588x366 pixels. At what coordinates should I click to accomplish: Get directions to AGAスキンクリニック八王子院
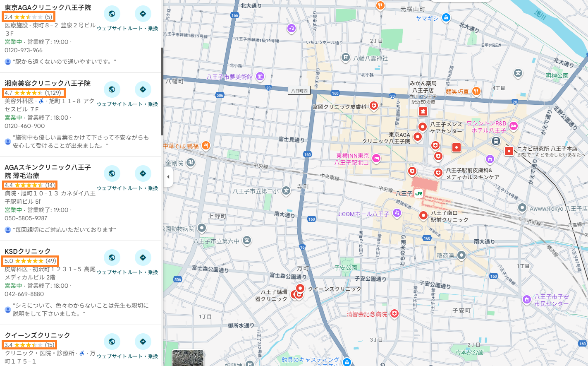click(143, 173)
